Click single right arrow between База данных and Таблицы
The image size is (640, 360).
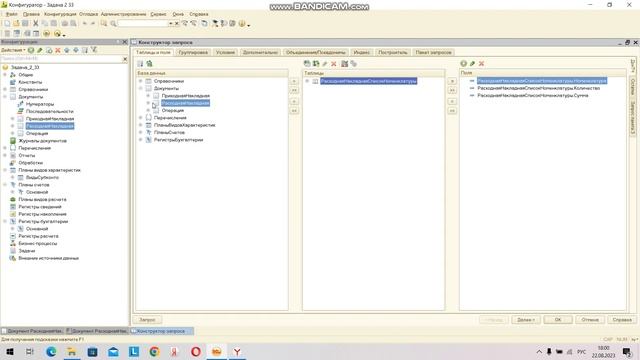point(294,81)
